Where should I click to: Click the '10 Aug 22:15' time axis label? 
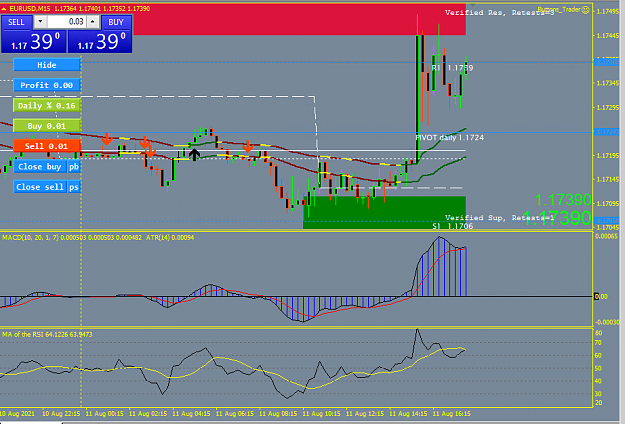click(x=61, y=414)
